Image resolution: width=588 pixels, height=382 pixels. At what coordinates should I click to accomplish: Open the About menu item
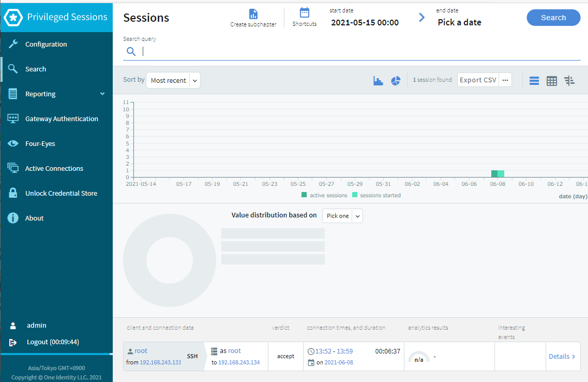pyautogui.click(x=56, y=217)
